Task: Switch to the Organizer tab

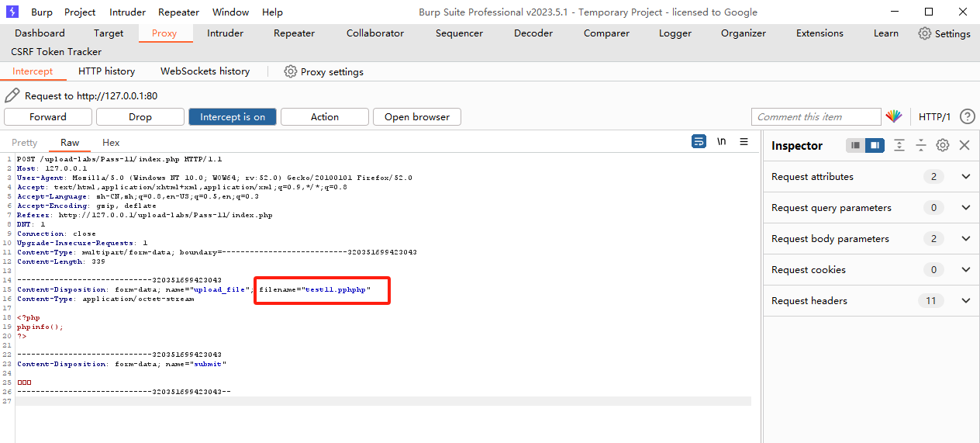Action: [x=743, y=33]
